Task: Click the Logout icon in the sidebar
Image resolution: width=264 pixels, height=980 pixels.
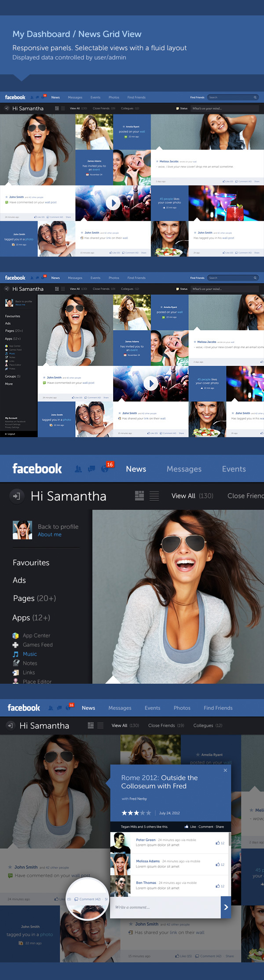Action: tap(6, 434)
